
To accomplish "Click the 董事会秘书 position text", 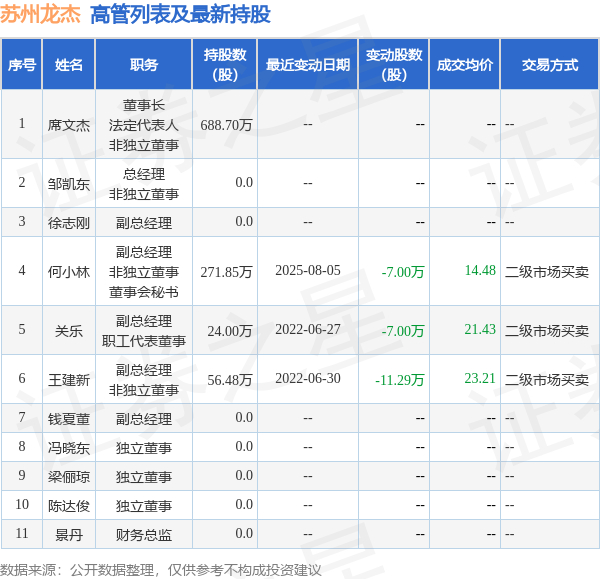I will [x=144, y=292].
